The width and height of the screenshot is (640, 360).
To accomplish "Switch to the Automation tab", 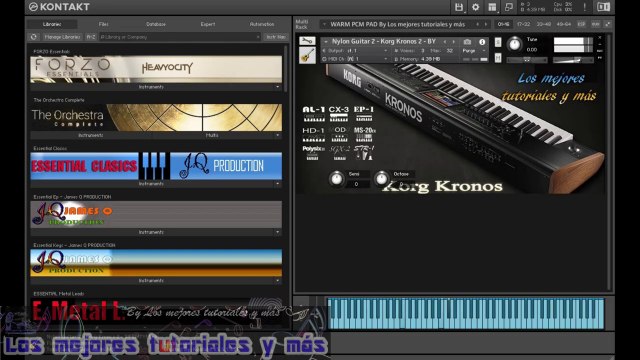I will pyautogui.click(x=262, y=24).
